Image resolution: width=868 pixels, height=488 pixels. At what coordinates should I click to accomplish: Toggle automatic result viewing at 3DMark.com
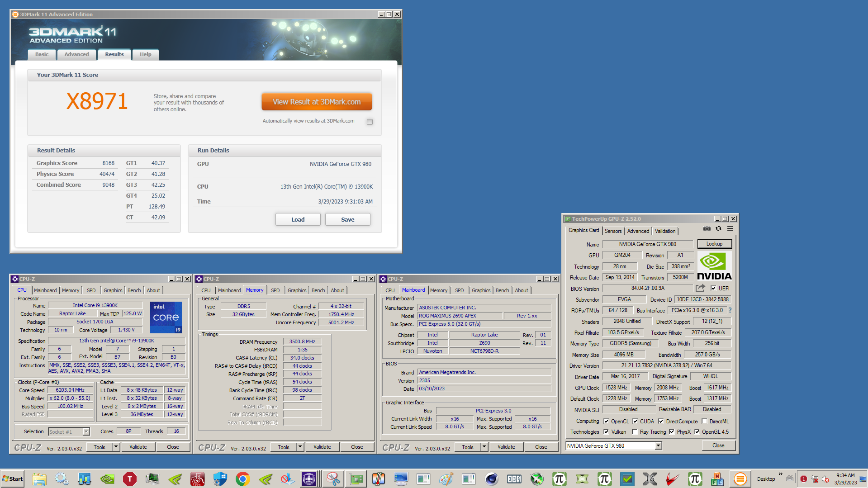(x=370, y=122)
